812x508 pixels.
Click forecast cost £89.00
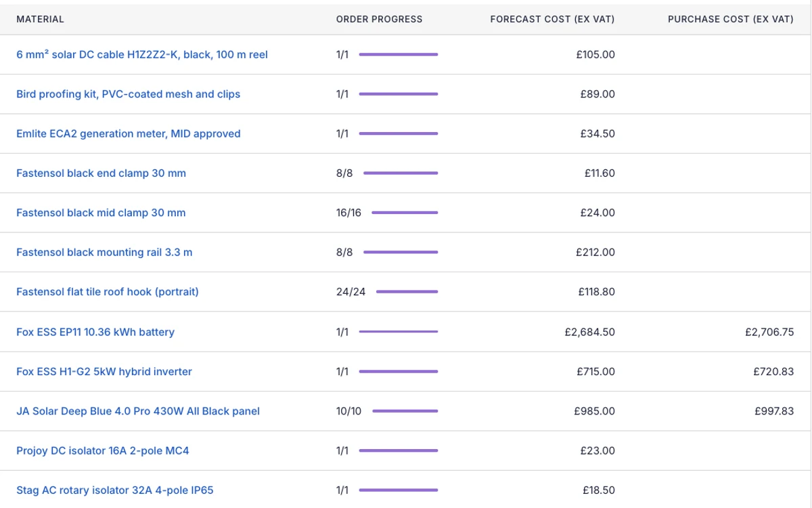click(x=598, y=94)
